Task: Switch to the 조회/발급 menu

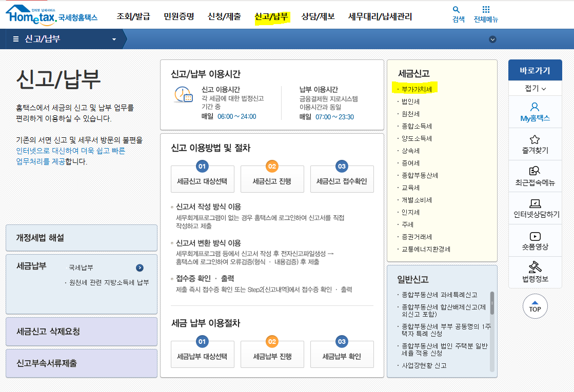Action: pos(134,16)
